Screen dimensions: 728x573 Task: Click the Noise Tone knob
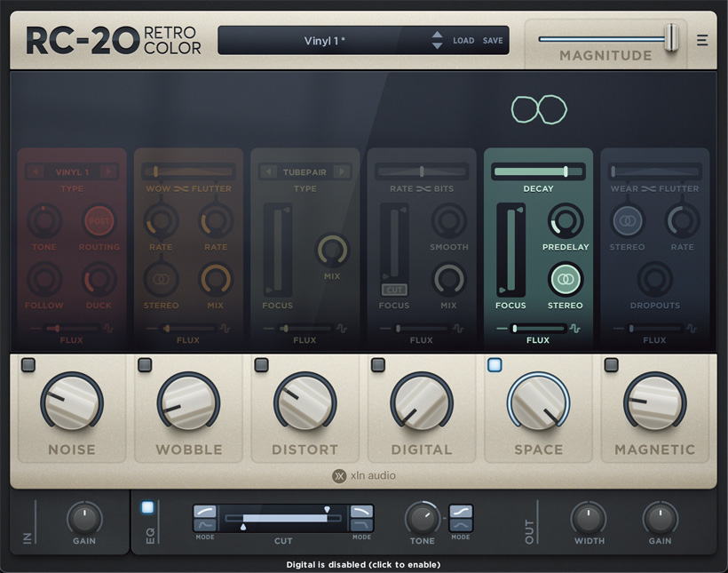pos(44,220)
